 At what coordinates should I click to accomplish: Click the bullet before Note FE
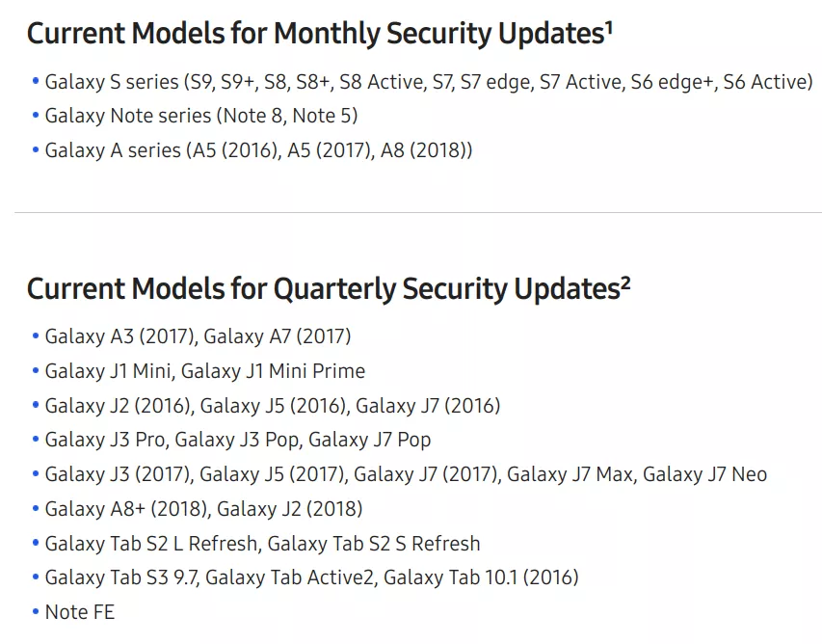pyautogui.click(x=35, y=611)
